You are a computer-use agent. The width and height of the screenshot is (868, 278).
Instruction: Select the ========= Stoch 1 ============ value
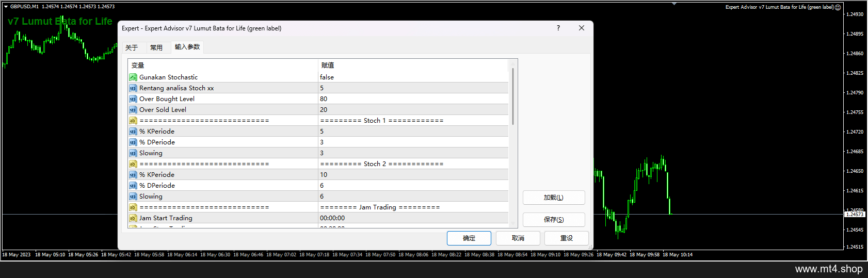tap(382, 121)
